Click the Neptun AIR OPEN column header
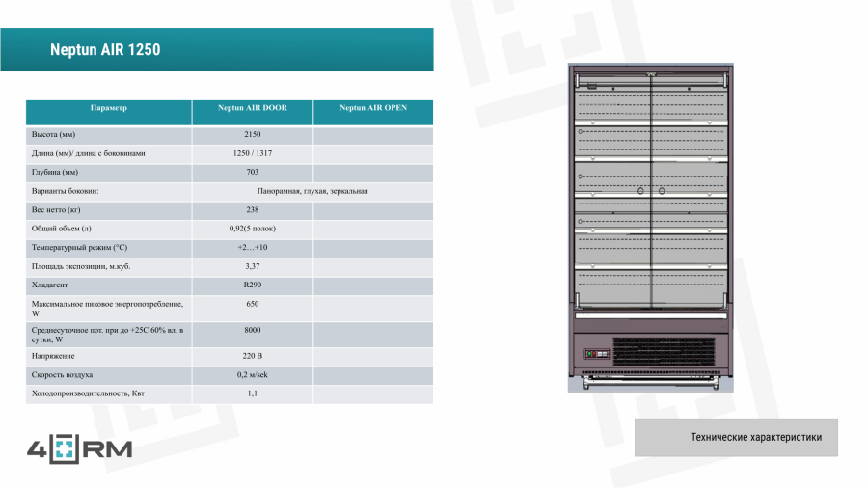 point(372,108)
